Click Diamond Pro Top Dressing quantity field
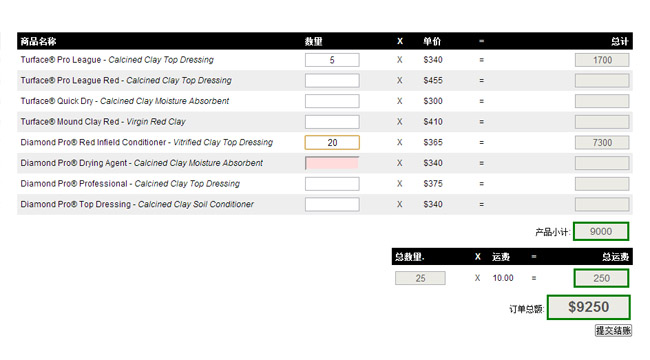Screen dimensions: 650x360 [x=332, y=204]
